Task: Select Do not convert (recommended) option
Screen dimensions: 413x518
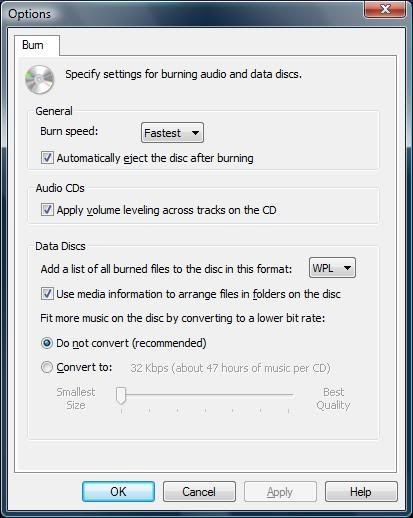Action: coord(47,343)
